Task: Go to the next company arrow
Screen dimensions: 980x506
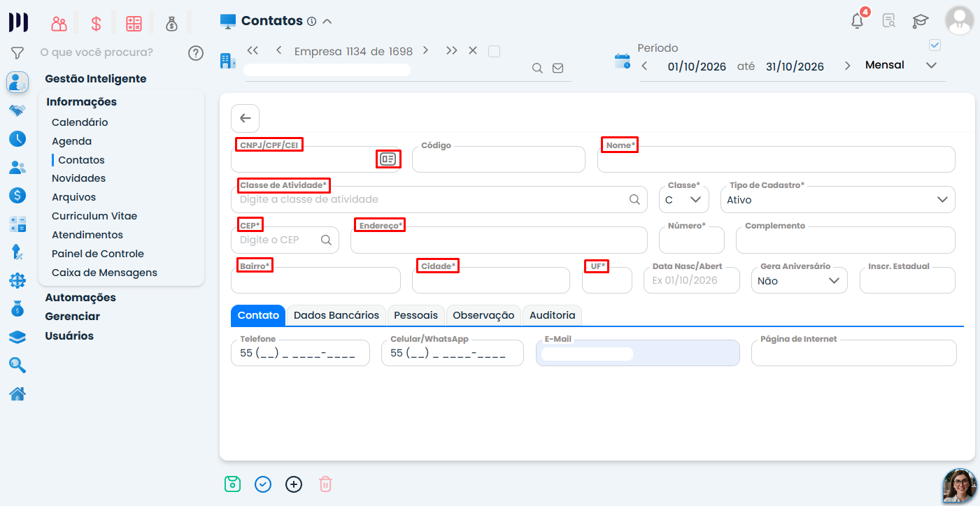Action: pos(425,50)
